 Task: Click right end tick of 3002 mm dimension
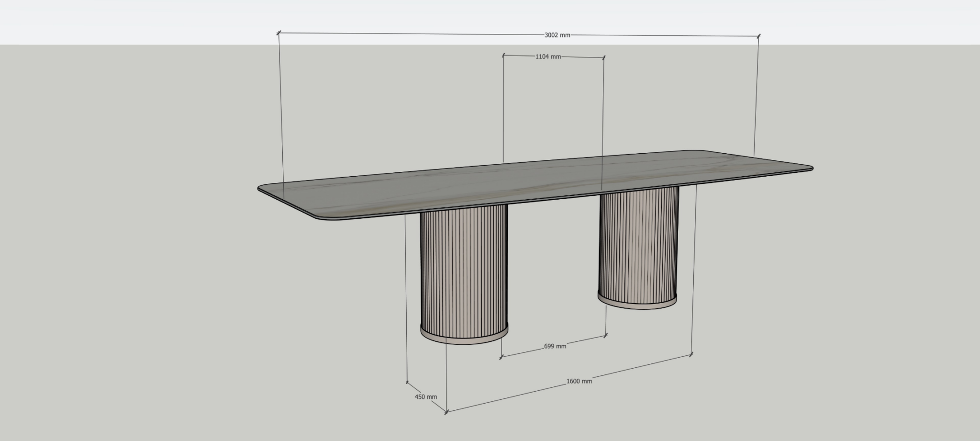(758, 35)
